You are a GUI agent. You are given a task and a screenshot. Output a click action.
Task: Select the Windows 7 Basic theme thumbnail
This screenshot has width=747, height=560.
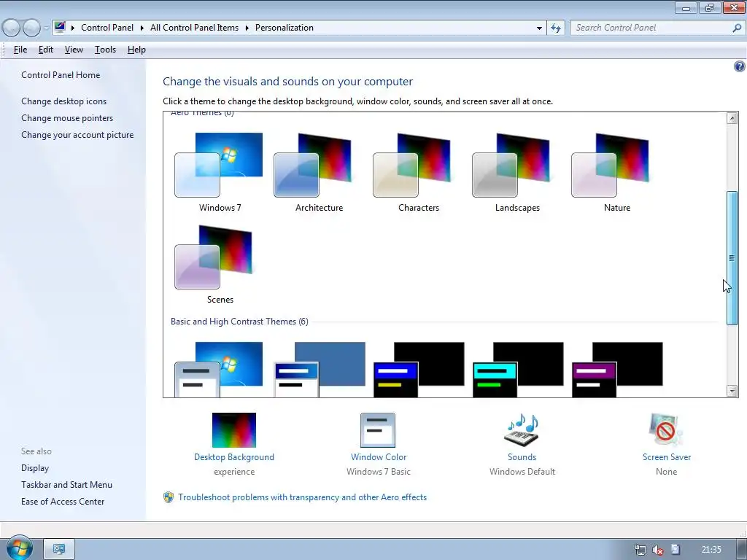click(219, 369)
